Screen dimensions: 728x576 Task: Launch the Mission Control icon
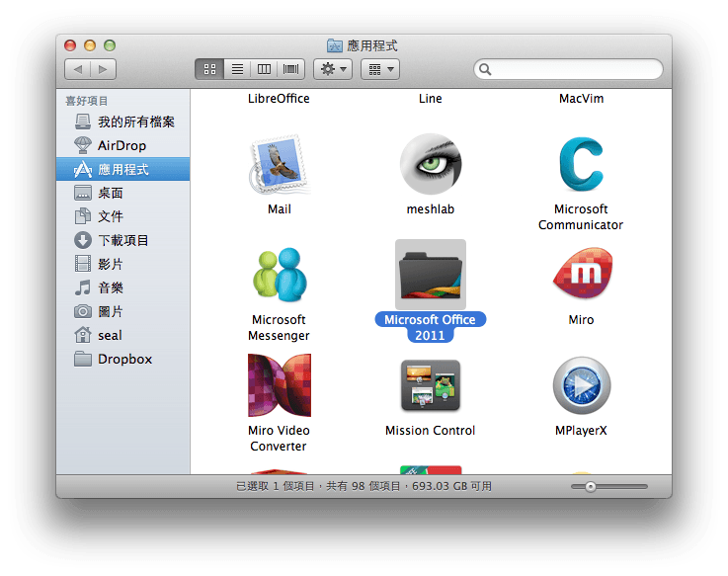tap(431, 385)
